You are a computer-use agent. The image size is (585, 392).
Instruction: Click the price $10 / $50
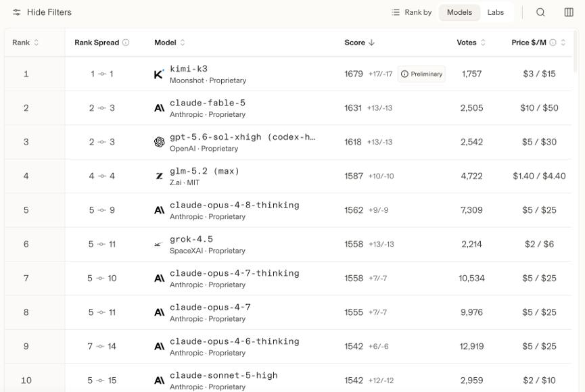[539, 108]
